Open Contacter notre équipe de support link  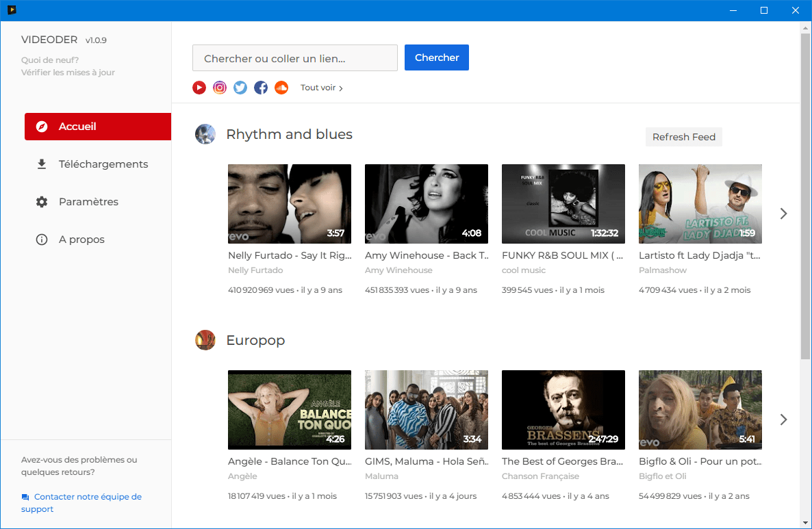[x=81, y=502]
